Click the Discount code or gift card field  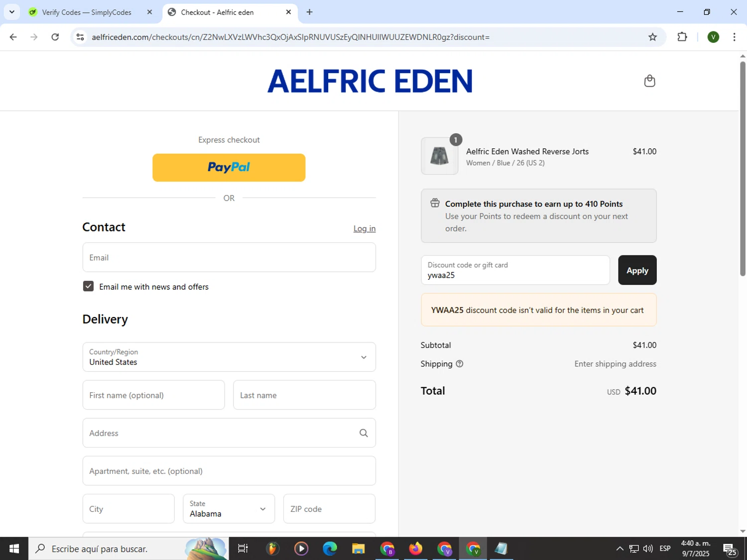tap(515, 270)
